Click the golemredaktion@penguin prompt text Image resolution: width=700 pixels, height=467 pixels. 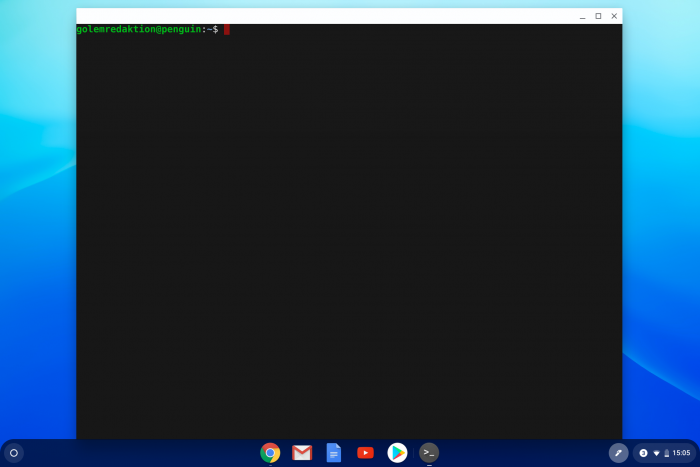coord(139,29)
